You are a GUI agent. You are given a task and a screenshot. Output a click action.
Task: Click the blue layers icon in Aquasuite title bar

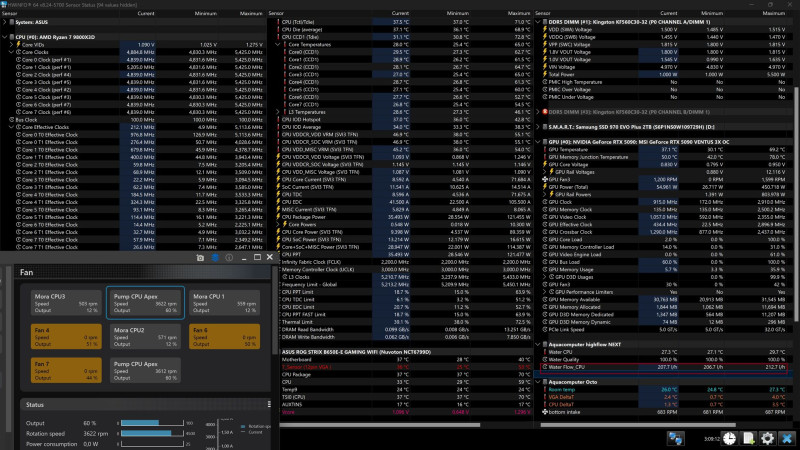(215, 258)
